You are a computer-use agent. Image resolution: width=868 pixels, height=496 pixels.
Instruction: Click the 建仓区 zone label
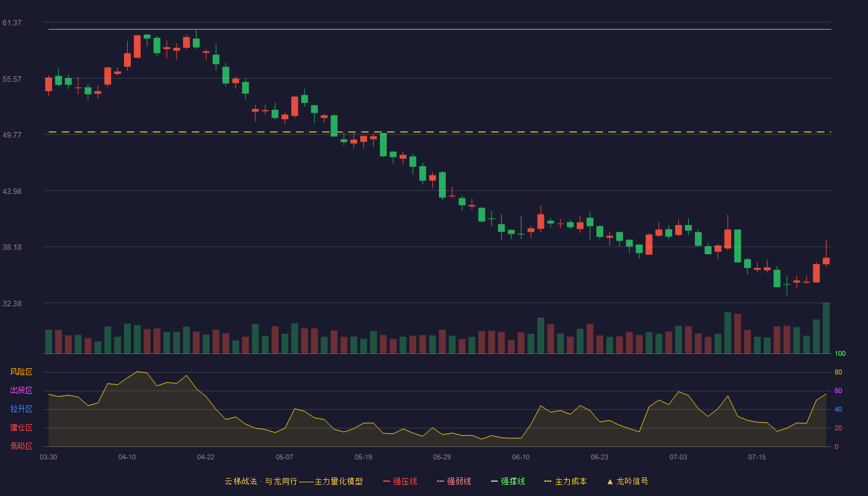21,428
